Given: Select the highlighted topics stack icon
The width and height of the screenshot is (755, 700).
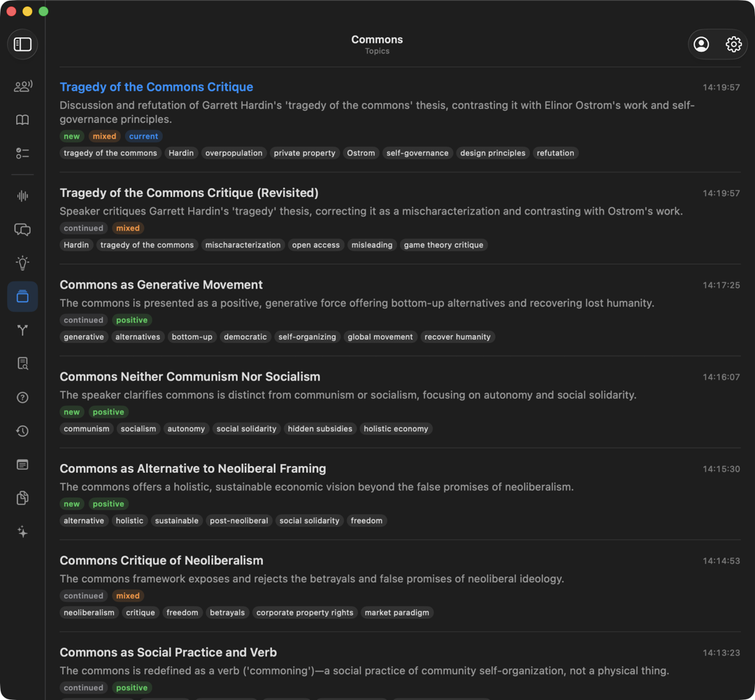Looking at the screenshot, I should 22,296.
